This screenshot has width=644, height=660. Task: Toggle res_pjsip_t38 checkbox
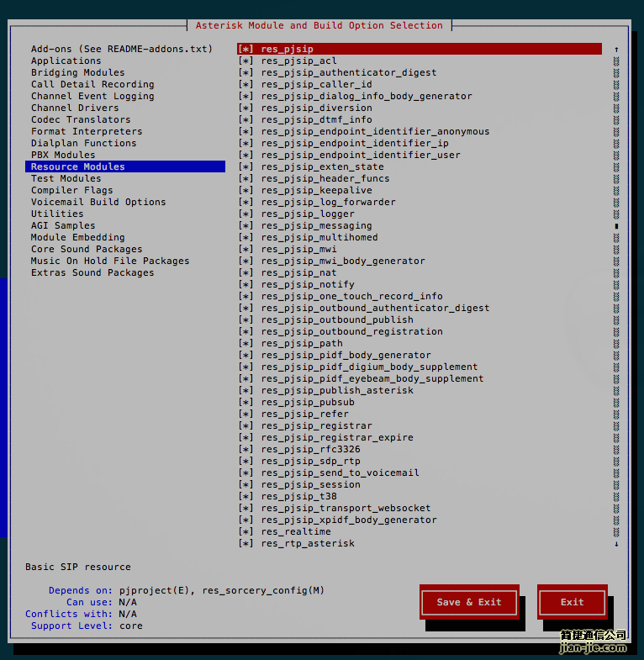(x=246, y=496)
